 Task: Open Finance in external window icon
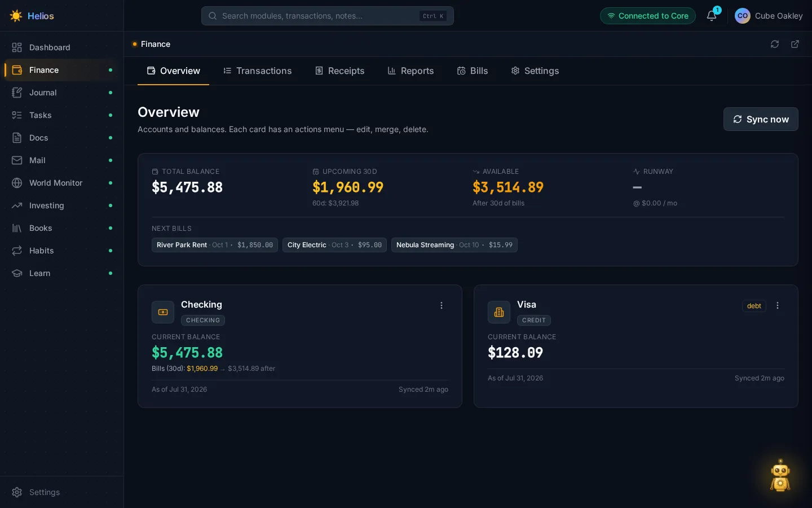pos(795,44)
